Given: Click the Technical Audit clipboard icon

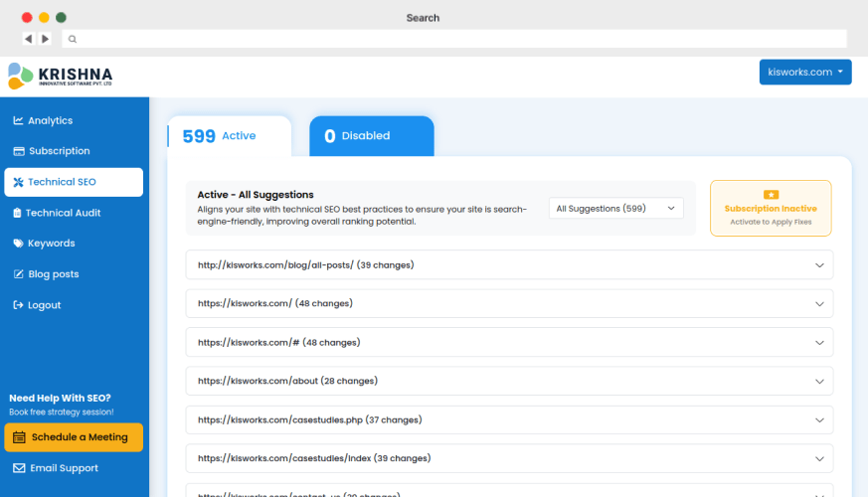Looking at the screenshot, I should 17,213.
